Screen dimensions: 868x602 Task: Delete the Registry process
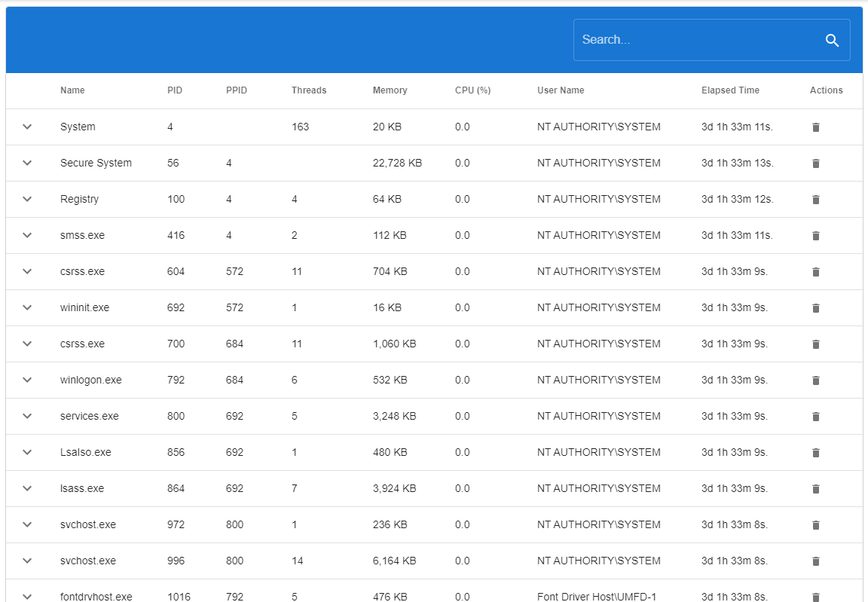click(x=815, y=199)
